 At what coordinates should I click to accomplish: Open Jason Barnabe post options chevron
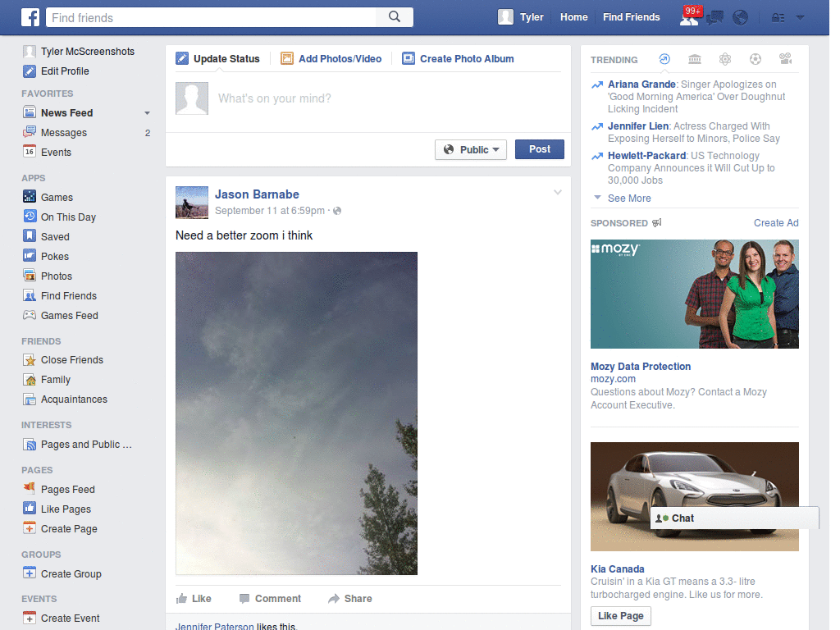558,192
